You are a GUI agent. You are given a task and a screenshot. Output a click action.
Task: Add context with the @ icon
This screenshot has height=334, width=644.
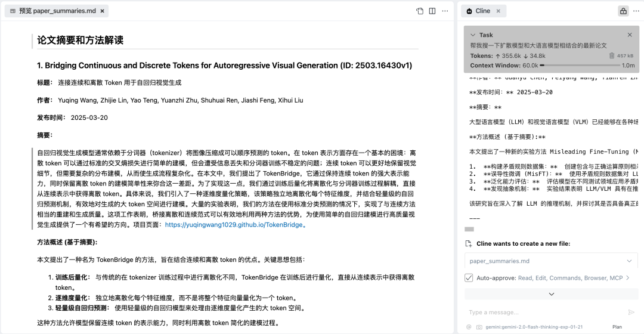pyautogui.click(x=469, y=327)
